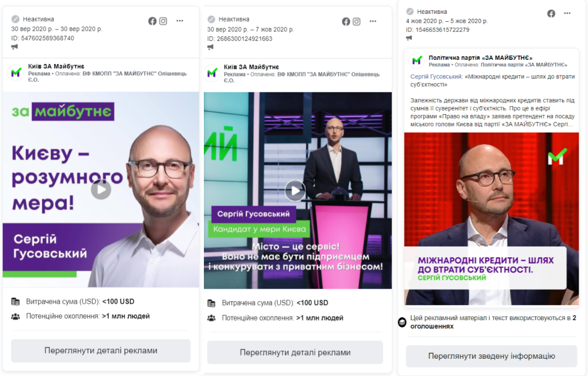Click the 'Сергій Гусовський:' link in ad text
This screenshot has width=588, height=376.
click(436, 77)
